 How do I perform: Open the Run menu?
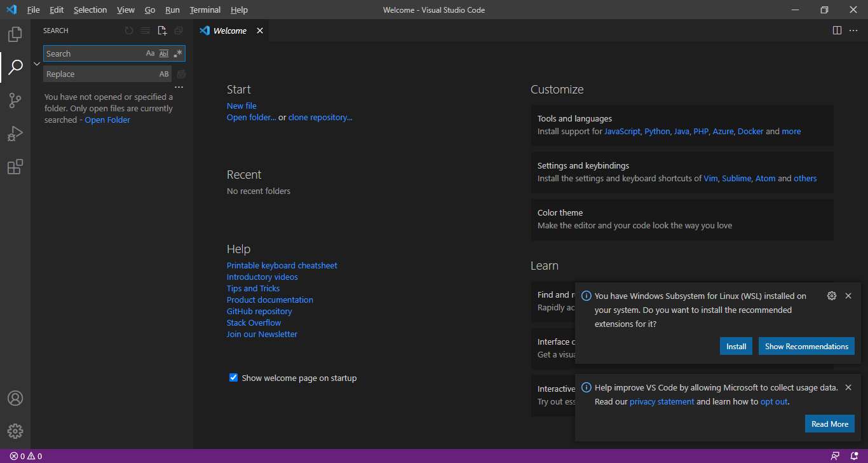pos(172,10)
